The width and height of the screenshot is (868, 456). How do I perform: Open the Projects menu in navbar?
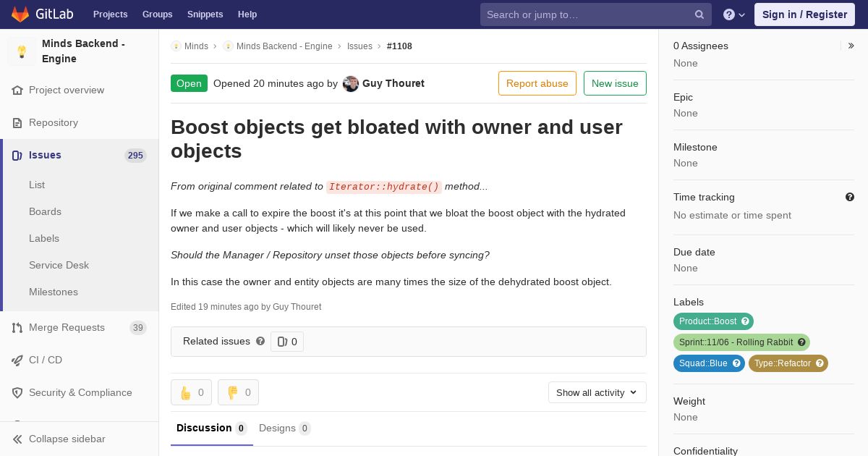[x=111, y=14]
